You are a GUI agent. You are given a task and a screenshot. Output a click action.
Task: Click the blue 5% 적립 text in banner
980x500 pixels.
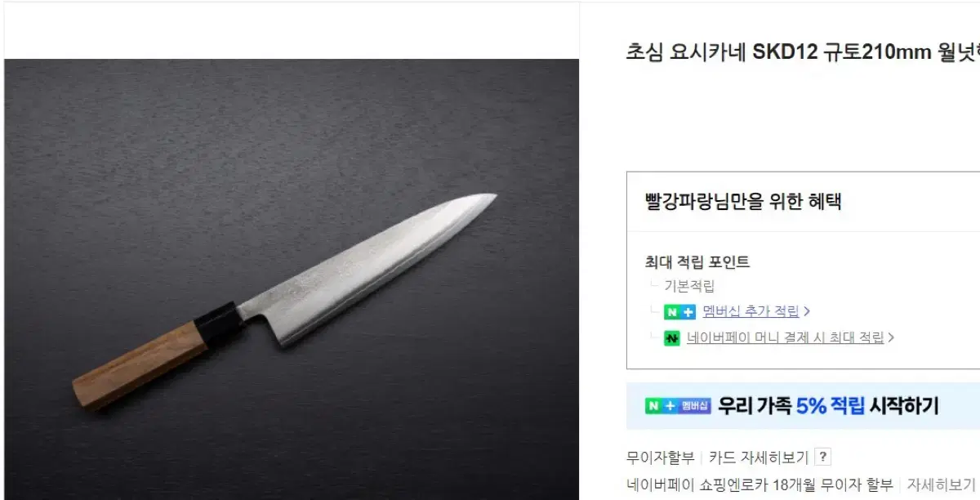[x=831, y=406]
